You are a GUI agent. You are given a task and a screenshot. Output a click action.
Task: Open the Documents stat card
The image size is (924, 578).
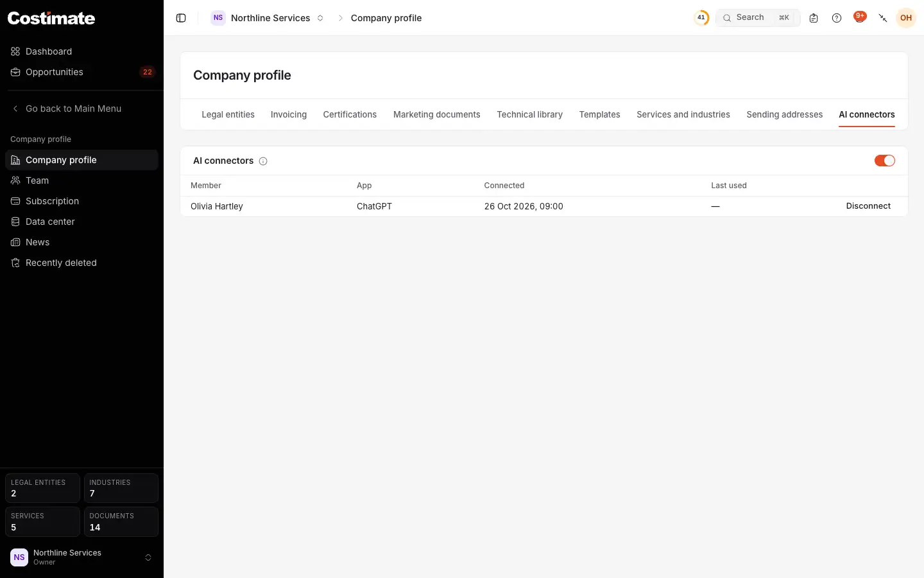(x=121, y=521)
